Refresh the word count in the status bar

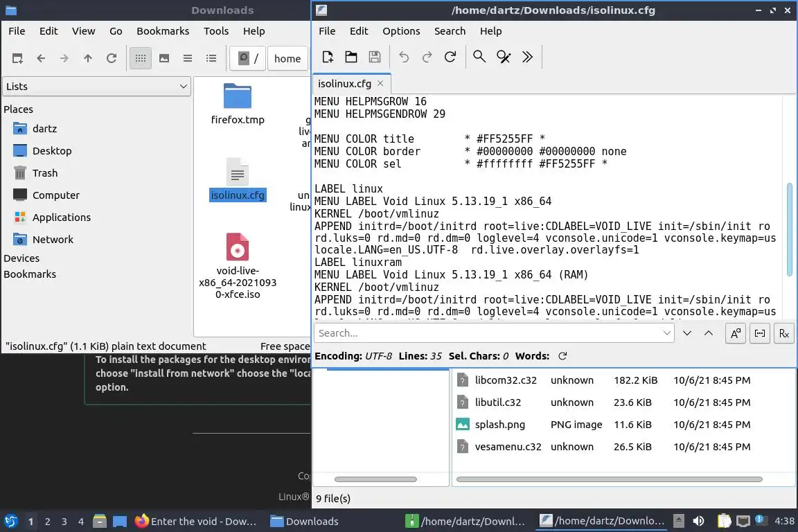click(x=562, y=356)
